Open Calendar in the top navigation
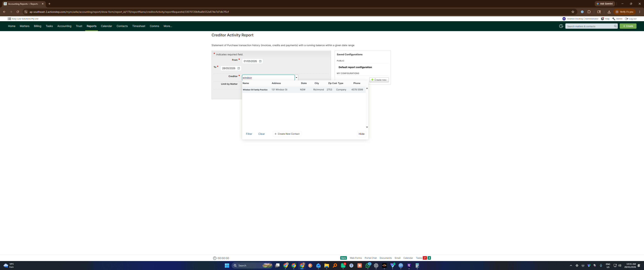644x270 pixels. click(106, 26)
